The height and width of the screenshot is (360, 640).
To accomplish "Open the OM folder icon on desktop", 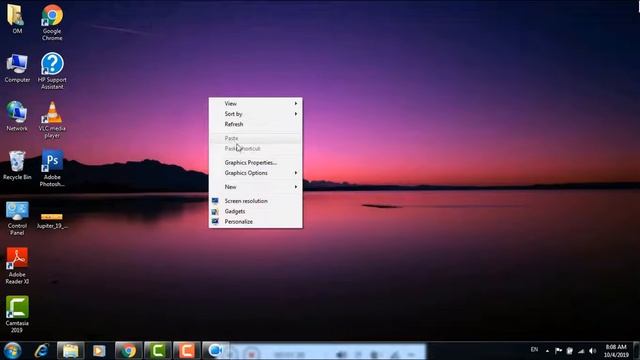I will [x=17, y=18].
